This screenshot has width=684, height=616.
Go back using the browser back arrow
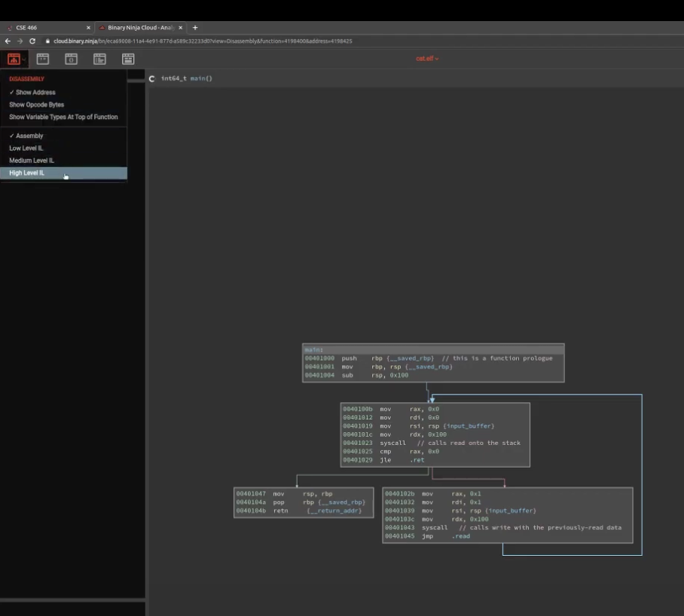coord(8,41)
